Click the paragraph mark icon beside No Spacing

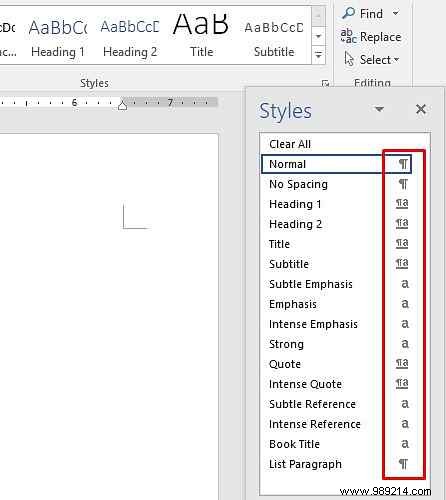[x=403, y=184]
